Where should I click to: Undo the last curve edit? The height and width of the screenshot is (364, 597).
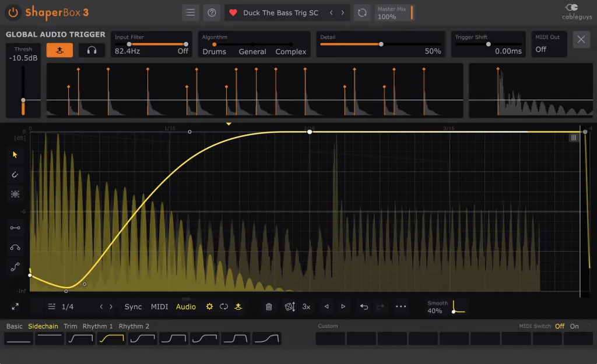click(x=364, y=306)
